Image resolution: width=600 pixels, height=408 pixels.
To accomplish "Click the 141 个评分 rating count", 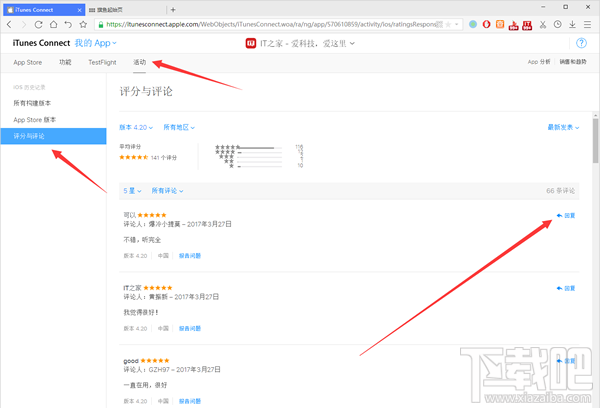I will (164, 158).
